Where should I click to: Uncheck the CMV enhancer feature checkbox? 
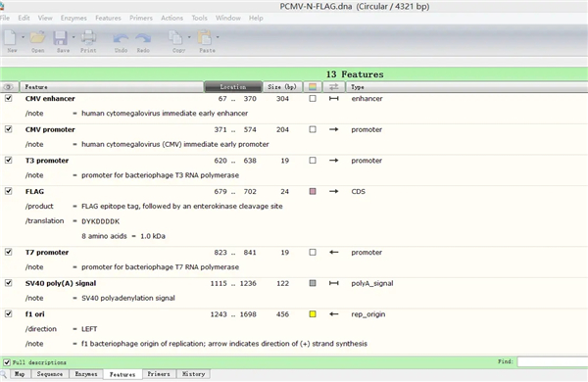[8, 98]
